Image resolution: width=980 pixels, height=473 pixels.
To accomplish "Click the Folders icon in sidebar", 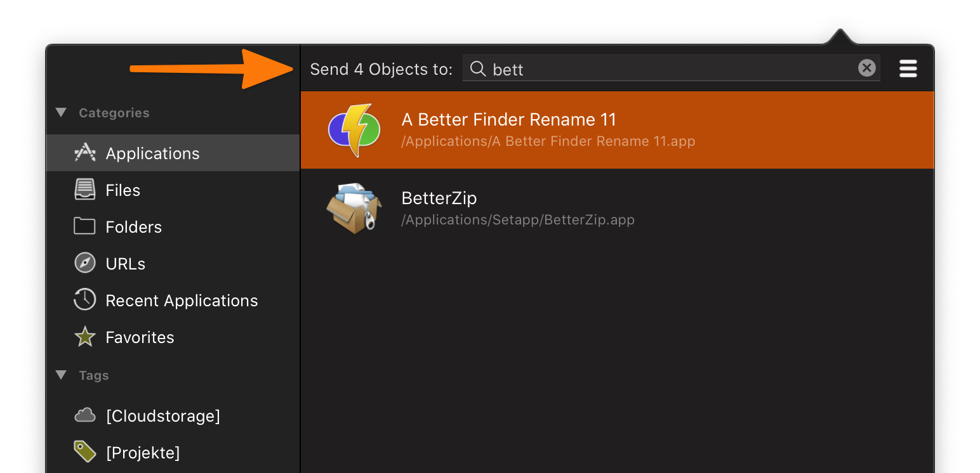I will [x=84, y=226].
